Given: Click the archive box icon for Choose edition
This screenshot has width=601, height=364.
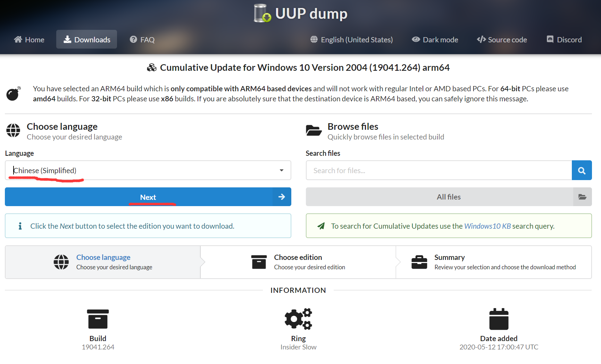Looking at the screenshot, I should (x=259, y=262).
